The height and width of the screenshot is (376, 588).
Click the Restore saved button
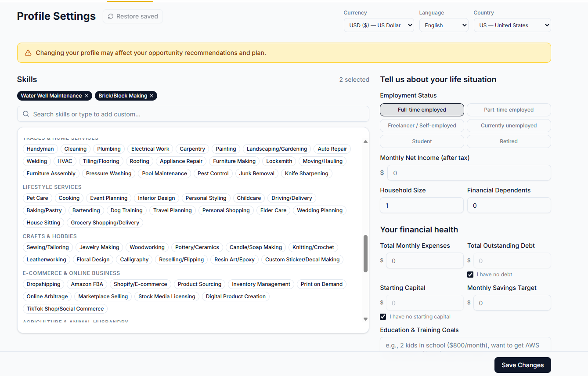tap(133, 16)
